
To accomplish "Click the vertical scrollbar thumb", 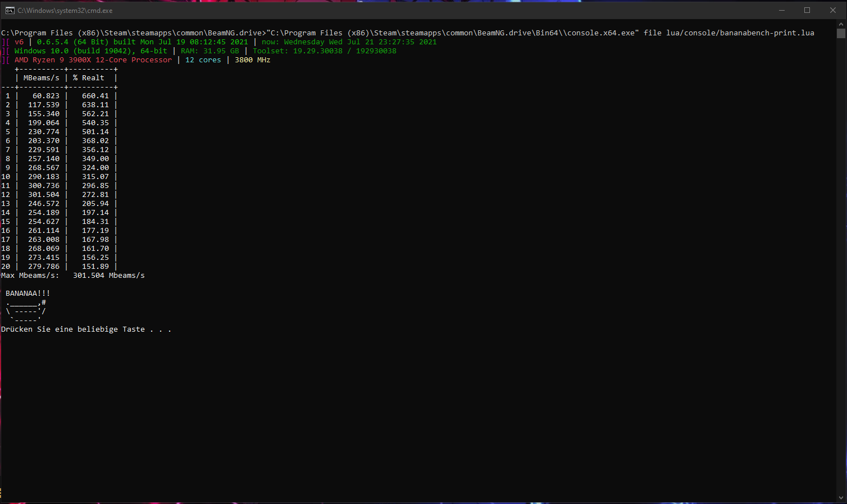I will point(841,33).
